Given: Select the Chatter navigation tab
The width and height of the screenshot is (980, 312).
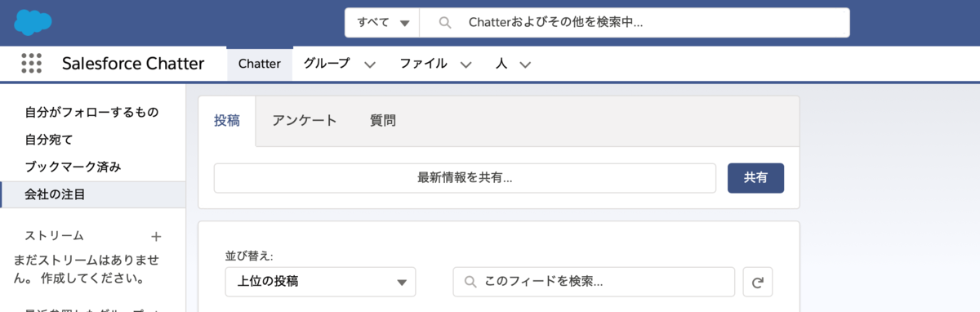Looking at the screenshot, I should [x=260, y=64].
